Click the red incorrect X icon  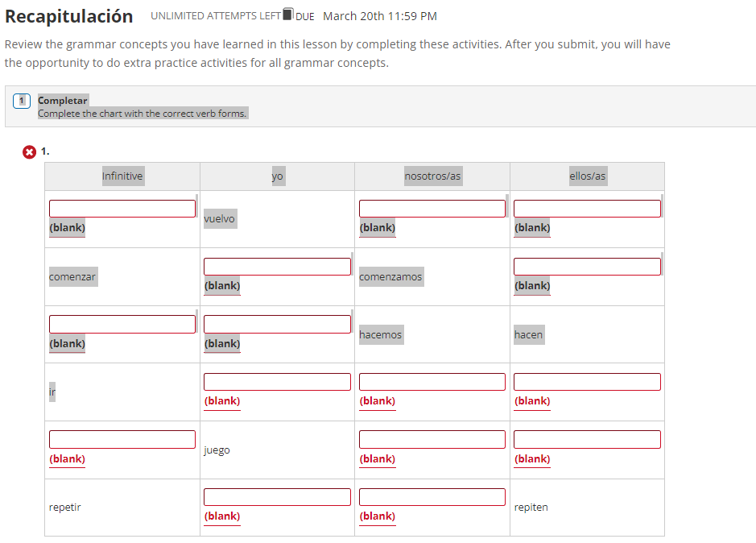30,152
